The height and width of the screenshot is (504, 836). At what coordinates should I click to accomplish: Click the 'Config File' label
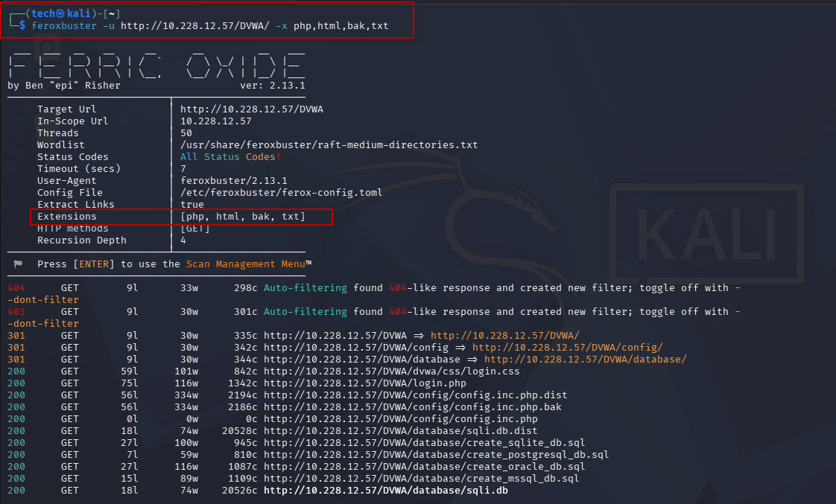[70, 192]
